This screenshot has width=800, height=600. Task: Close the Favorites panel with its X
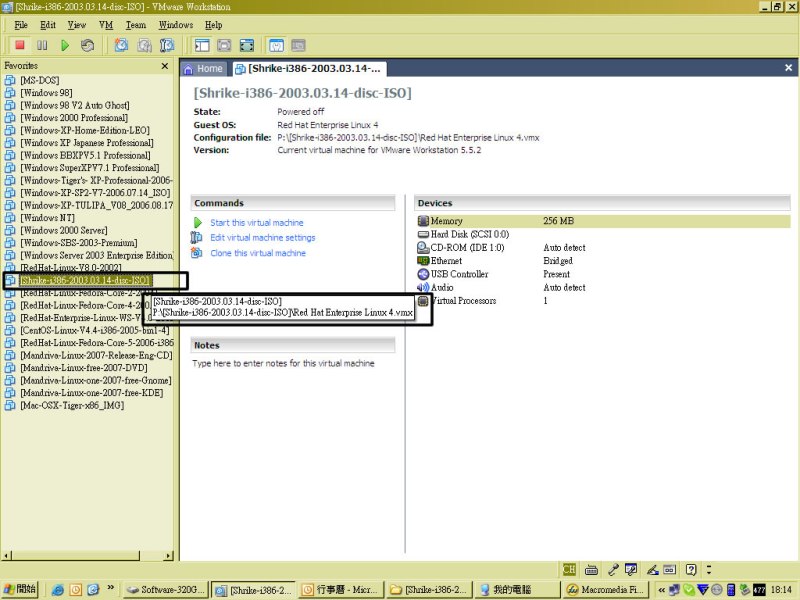(165, 66)
